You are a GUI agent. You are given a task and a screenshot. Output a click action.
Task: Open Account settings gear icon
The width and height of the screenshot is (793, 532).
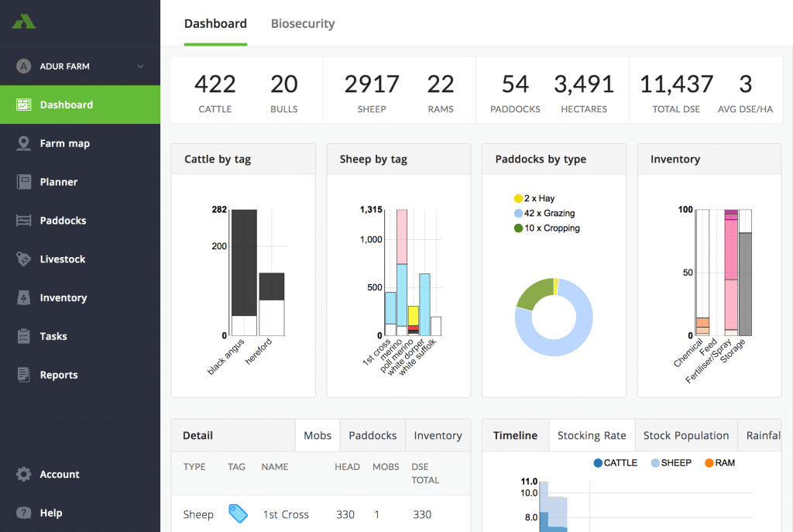coord(23,475)
